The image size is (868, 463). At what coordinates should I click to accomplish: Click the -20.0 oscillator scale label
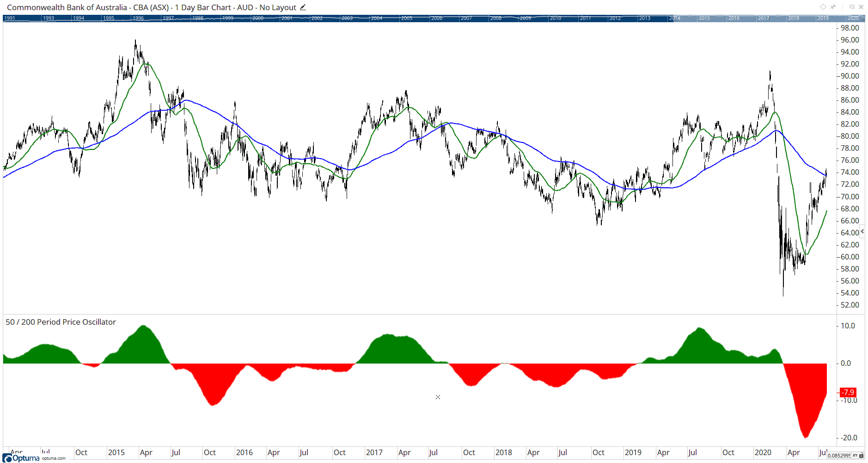click(849, 438)
